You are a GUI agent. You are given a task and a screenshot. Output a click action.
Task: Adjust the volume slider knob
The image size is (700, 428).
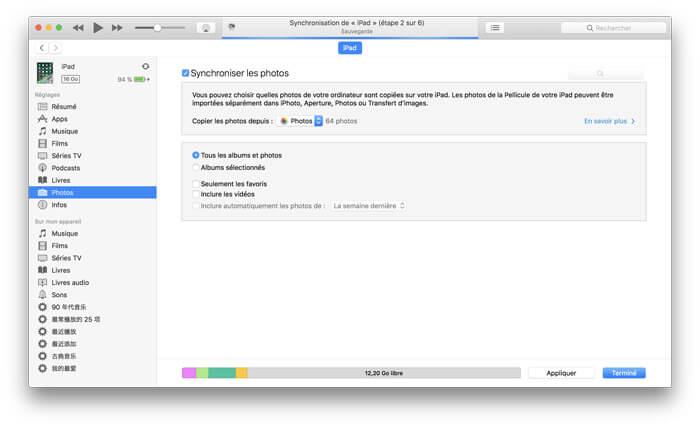coord(157,28)
